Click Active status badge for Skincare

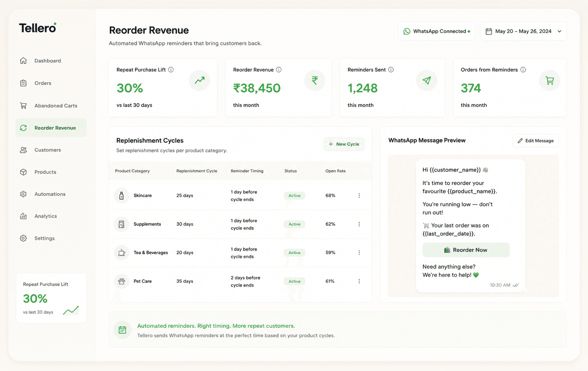pos(294,196)
